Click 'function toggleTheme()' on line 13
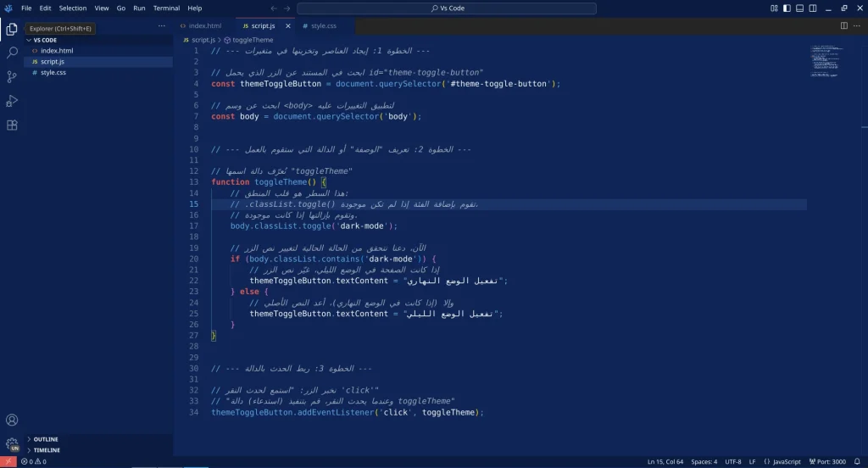Image resolution: width=868 pixels, height=468 pixels. (x=264, y=182)
